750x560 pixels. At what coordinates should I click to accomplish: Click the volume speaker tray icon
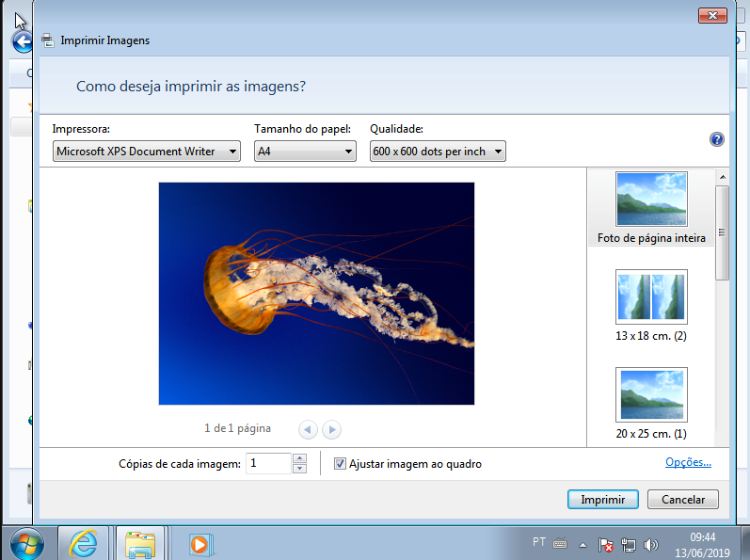pos(650,545)
